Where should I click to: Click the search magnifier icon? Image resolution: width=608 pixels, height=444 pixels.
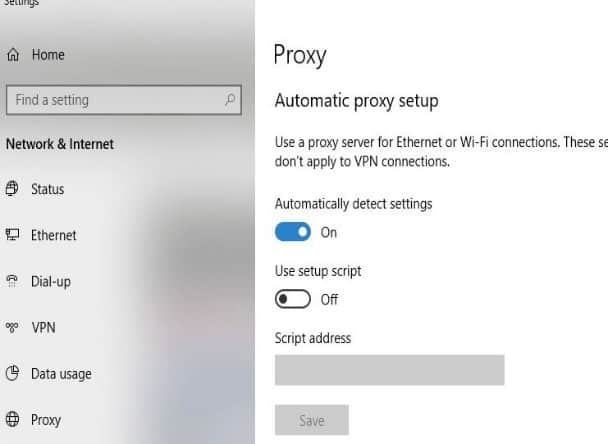pyautogui.click(x=230, y=100)
